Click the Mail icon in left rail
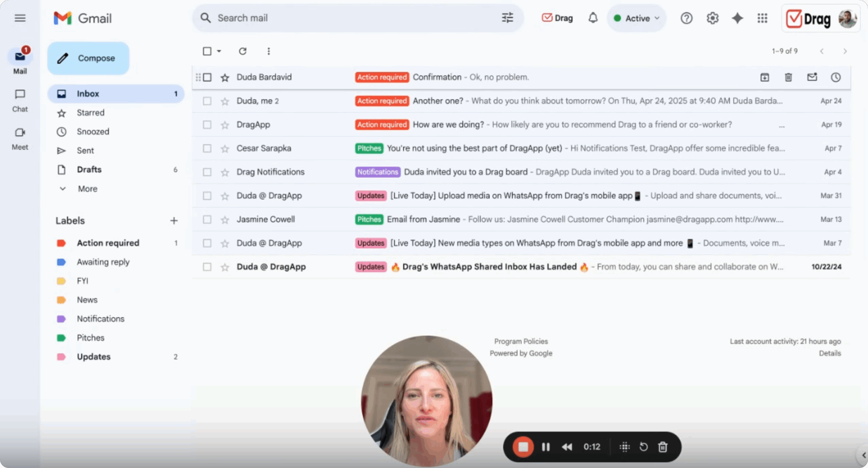This screenshot has width=868, height=468. pyautogui.click(x=20, y=57)
